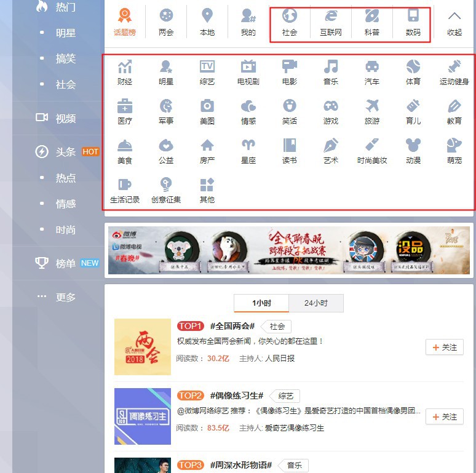Viewport: 476px width, 473px height.
Task: Select the 育儿 parenting category
Action: (413, 112)
